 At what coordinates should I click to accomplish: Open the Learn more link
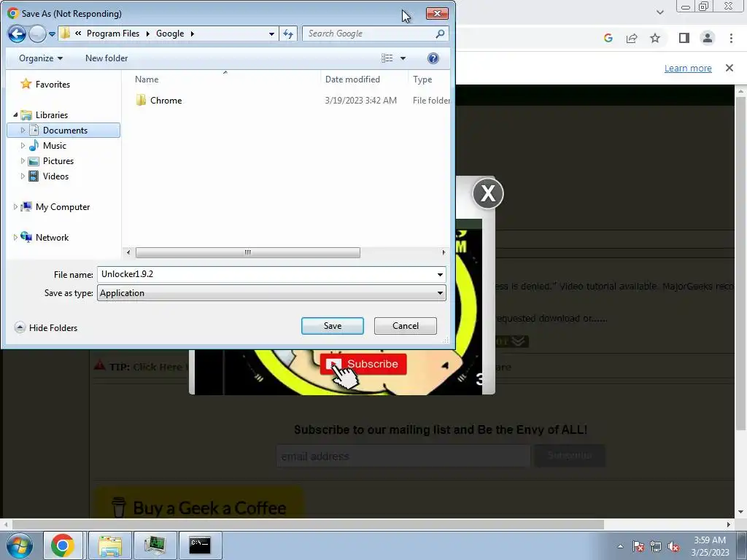[x=688, y=68]
